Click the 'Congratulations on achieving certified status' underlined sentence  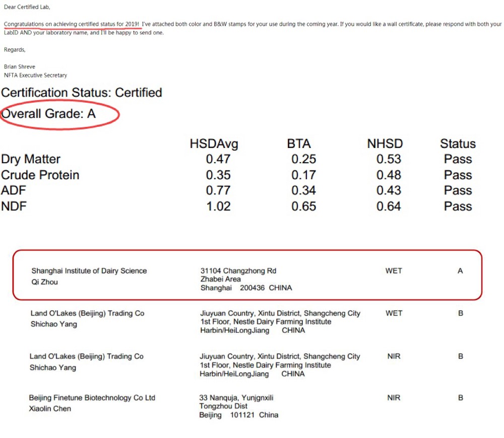(x=72, y=24)
